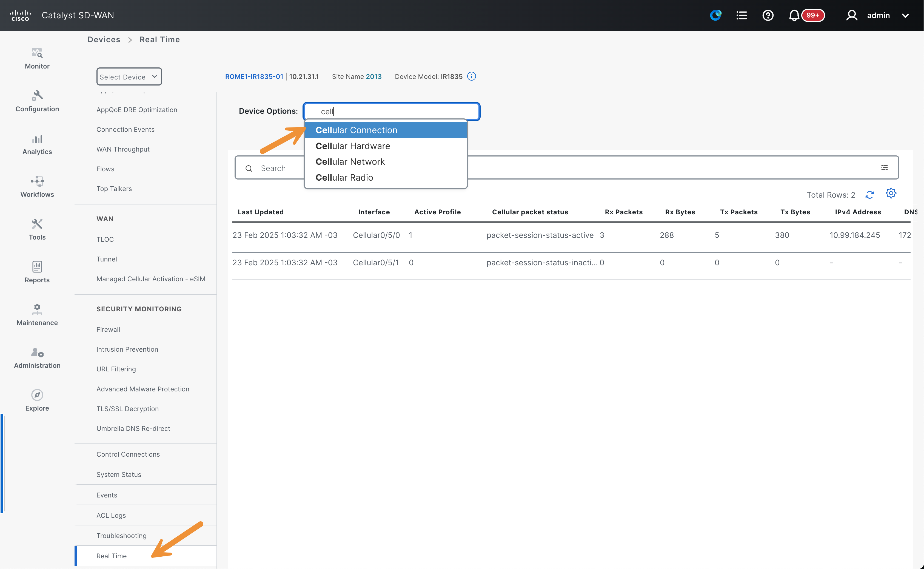Screen dimensions: 924x569
Task: Open the Reports icon
Action: (37, 266)
